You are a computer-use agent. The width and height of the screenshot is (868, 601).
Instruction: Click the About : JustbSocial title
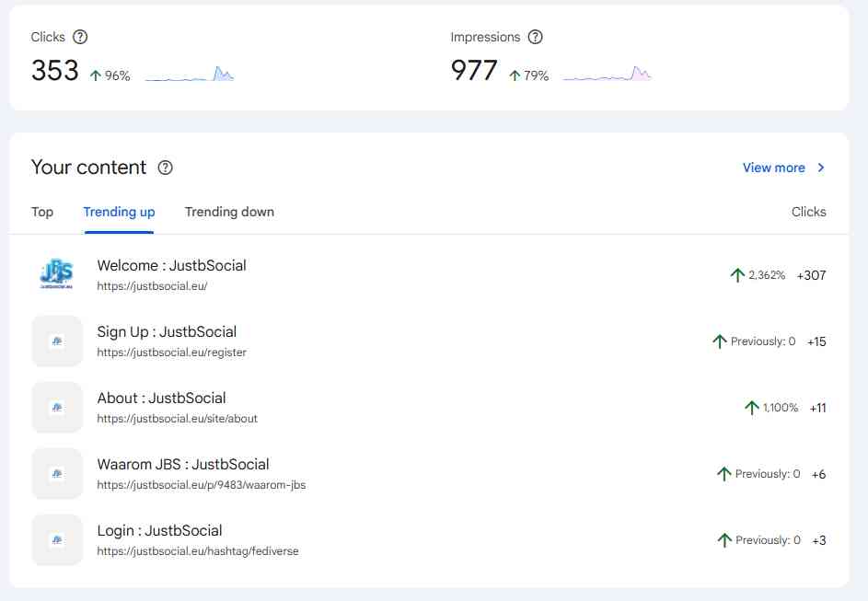coord(161,399)
